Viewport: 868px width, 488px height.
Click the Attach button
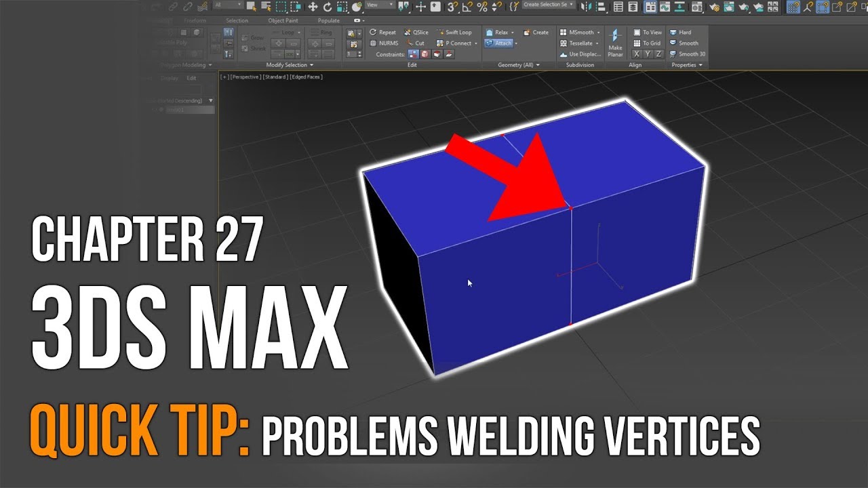pos(498,43)
